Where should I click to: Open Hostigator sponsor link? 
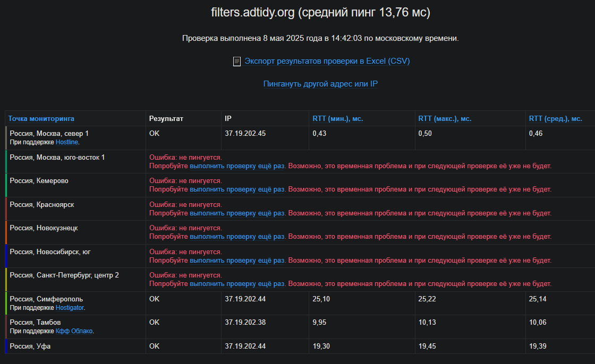[x=70, y=308]
